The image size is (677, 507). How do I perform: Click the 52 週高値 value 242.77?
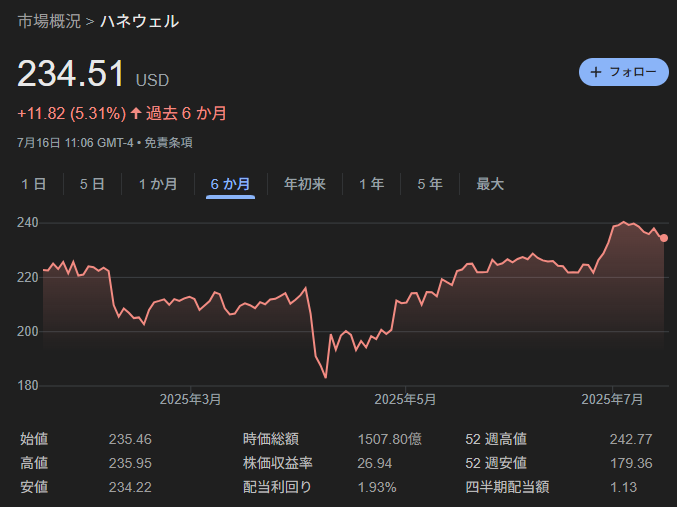(631, 439)
